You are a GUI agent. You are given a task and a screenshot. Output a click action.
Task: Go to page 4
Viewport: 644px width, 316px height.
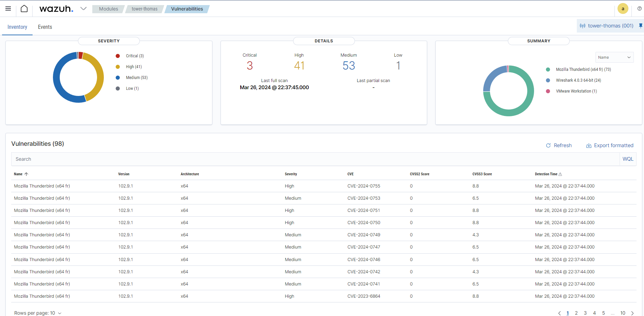(594, 313)
